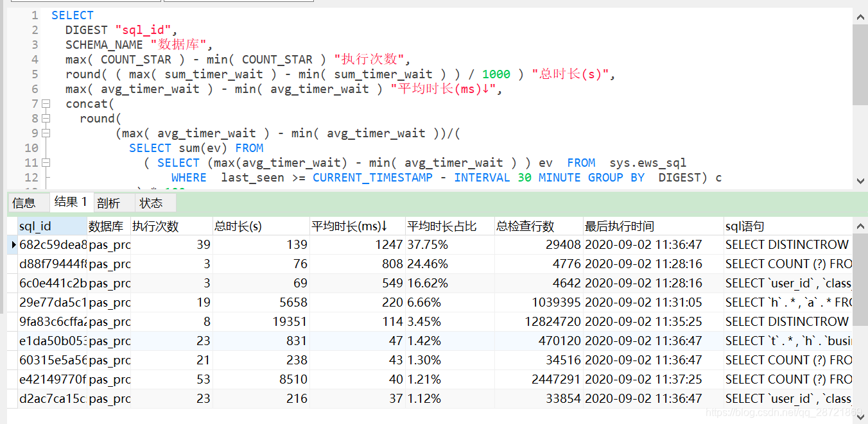Screen dimensions: 868x424
Task: Click the 总检查行数 column header
Action: (x=538, y=226)
